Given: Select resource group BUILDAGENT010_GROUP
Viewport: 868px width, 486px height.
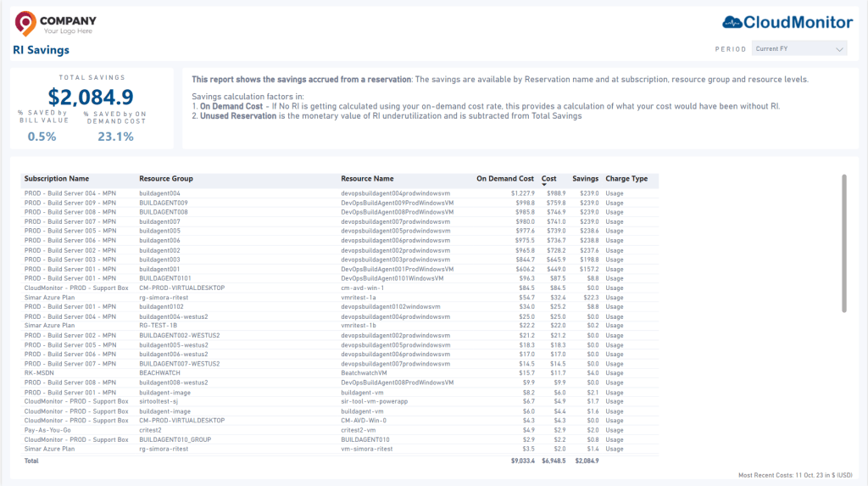Looking at the screenshot, I should pos(175,440).
